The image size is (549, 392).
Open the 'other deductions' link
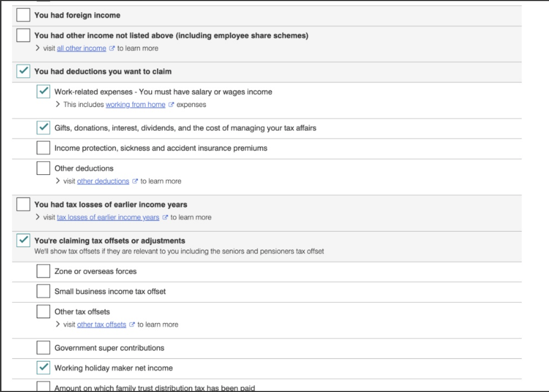(x=103, y=181)
